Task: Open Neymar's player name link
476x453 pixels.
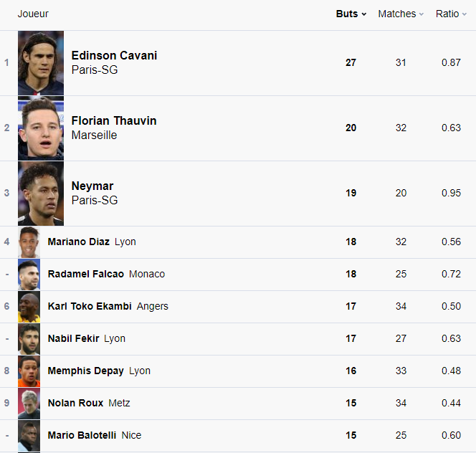Action: click(92, 186)
